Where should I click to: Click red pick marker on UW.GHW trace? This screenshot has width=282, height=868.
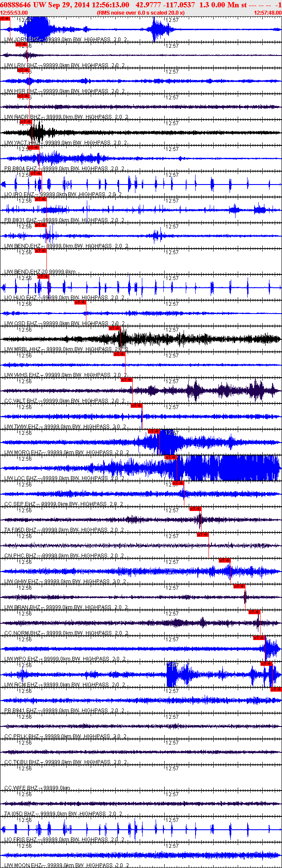click(x=225, y=560)
